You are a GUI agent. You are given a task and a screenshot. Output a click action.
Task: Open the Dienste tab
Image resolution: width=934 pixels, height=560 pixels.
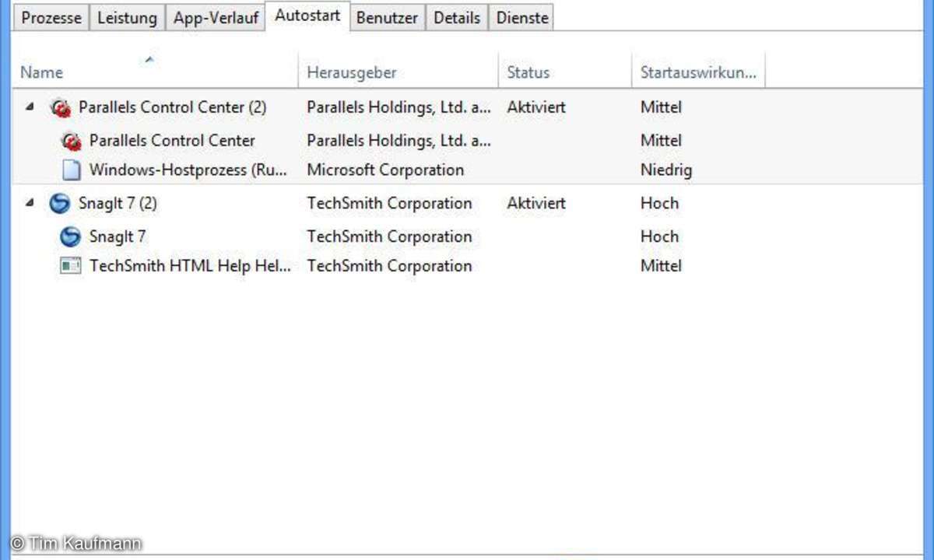point(522,18)
